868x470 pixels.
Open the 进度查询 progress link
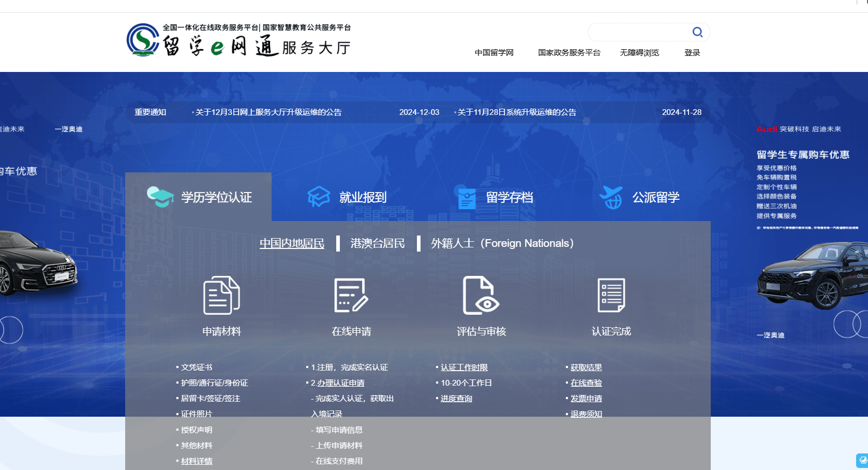pyautogui.click(x=456, y=399)
